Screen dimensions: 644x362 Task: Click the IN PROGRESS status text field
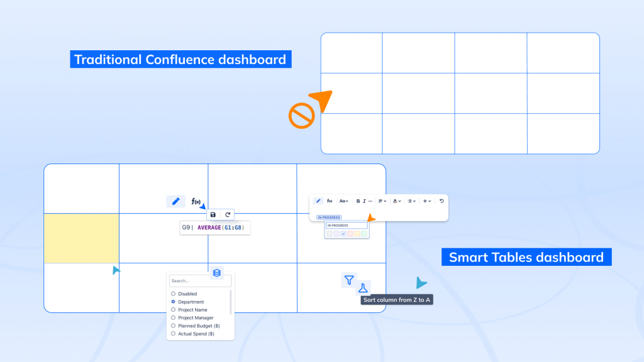(347, 226)
